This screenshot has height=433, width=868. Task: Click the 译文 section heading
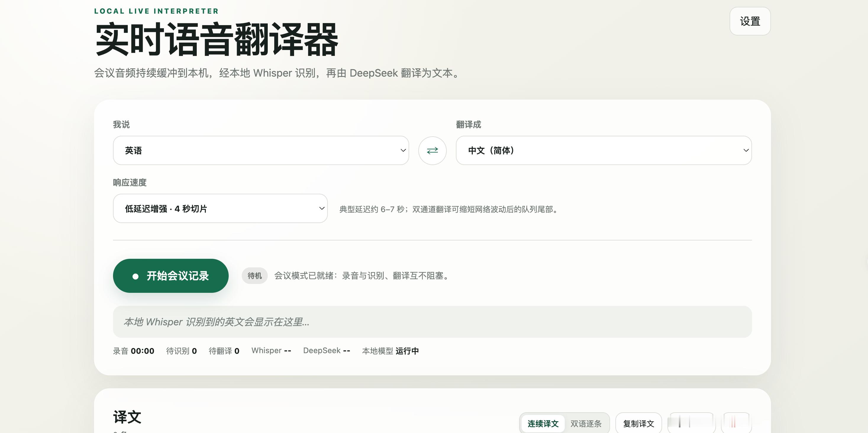tap(127, 417)
